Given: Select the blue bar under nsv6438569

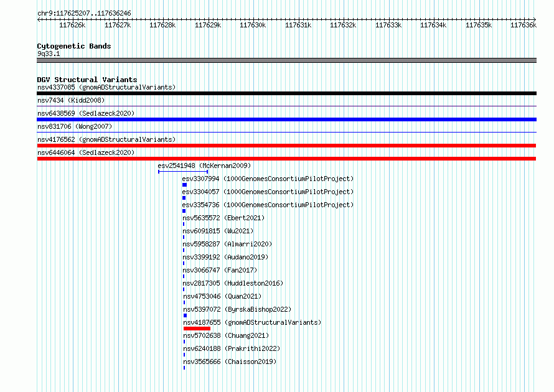Looking at the screenshot, I should coord(286,119).
